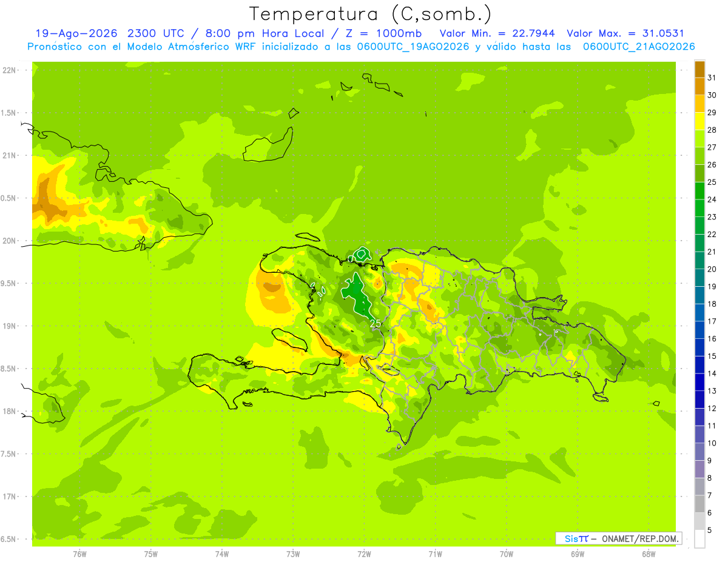Click the "ONAMET/REP.DOM." credit box
The height and width of the screenshot is (562, 728).
tap(619, 538)
